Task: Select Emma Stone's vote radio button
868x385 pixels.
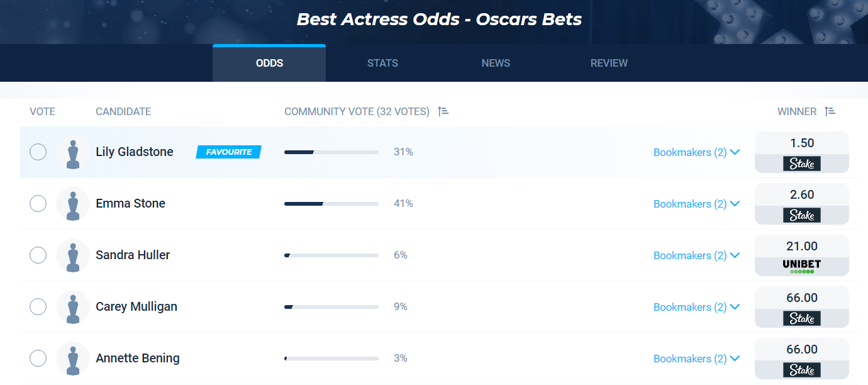Action: pyautogui.click(x=38, y=204)
